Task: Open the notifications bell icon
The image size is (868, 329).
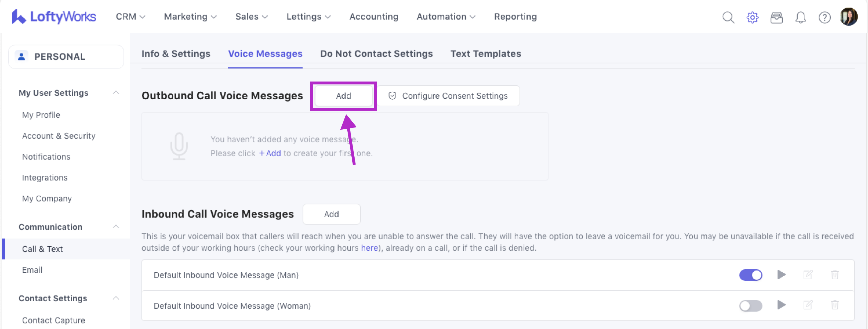Action: (x=800, y=17)
